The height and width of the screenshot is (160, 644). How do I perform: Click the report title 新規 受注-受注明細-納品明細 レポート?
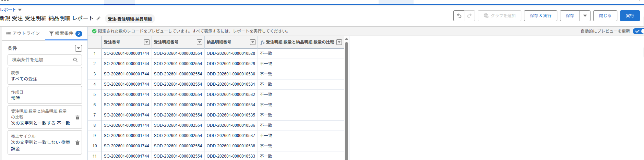point(47,19)
